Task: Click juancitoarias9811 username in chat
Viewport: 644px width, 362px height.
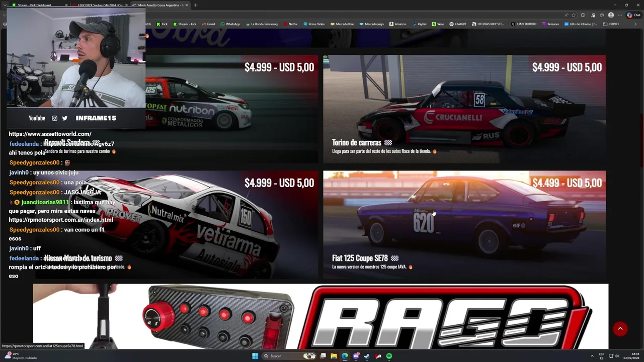Action: [x=45, y=202]
